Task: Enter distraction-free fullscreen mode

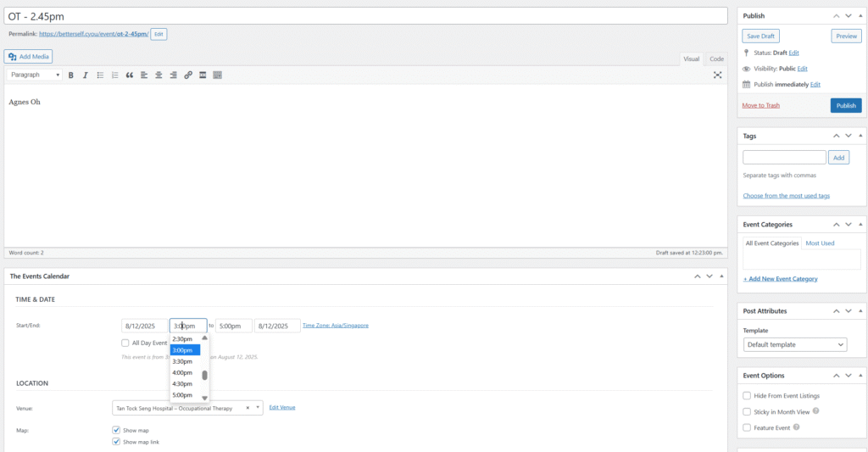Action: pyautogui.click(x=717, y=75)
